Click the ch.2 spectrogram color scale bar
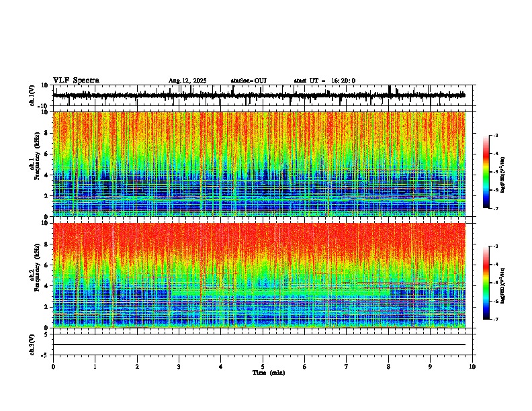 [x=486, y=283]
